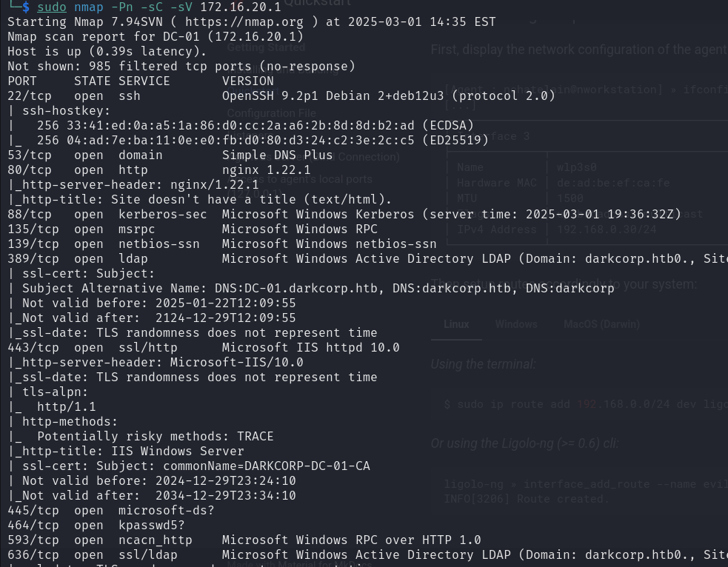Click DNS:DC-01.darkcorp.htb in the certificate line

pyautogui.click(x=296, y=288)
